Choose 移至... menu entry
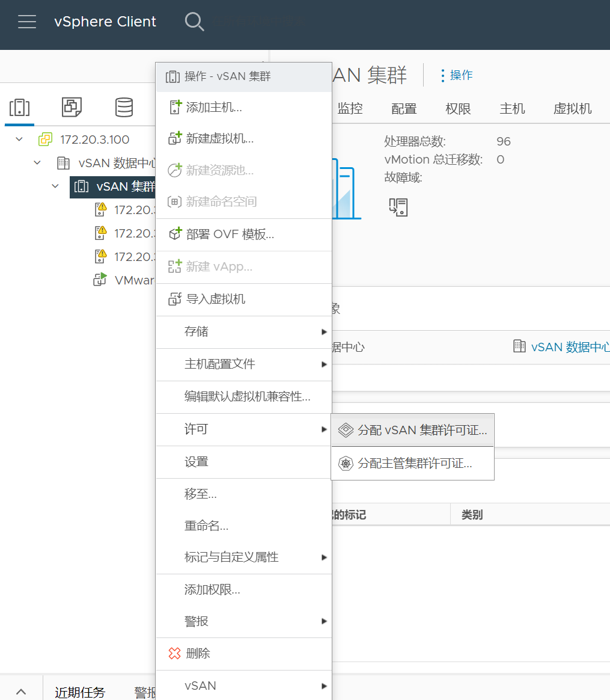610x700 pixels. (243, 494)
